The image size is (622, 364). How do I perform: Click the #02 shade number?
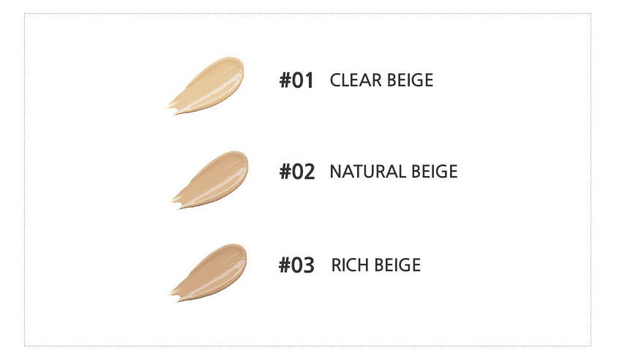pyautogui.click(x=297, y=172)
